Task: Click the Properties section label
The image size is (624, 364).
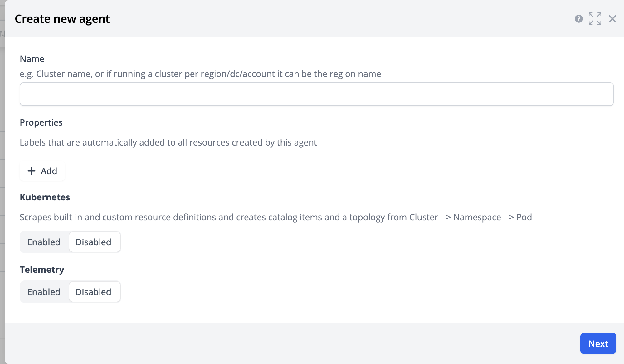Action: click(41, 122)
